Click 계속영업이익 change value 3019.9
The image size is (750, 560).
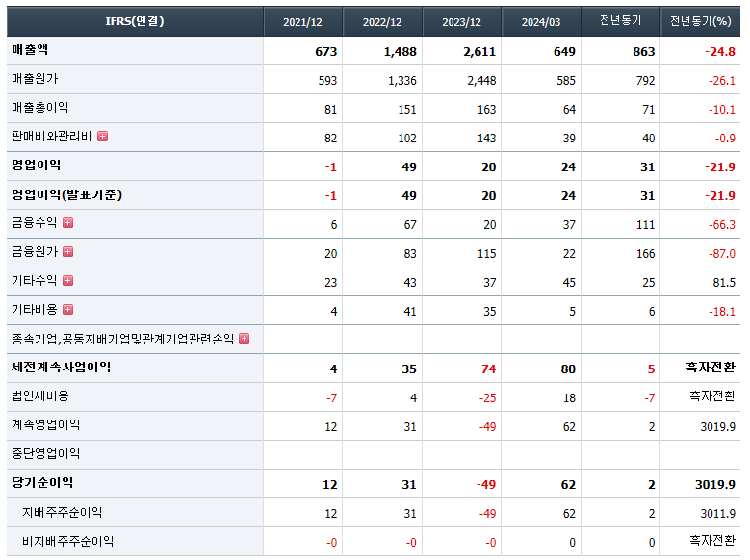(717, 426)
